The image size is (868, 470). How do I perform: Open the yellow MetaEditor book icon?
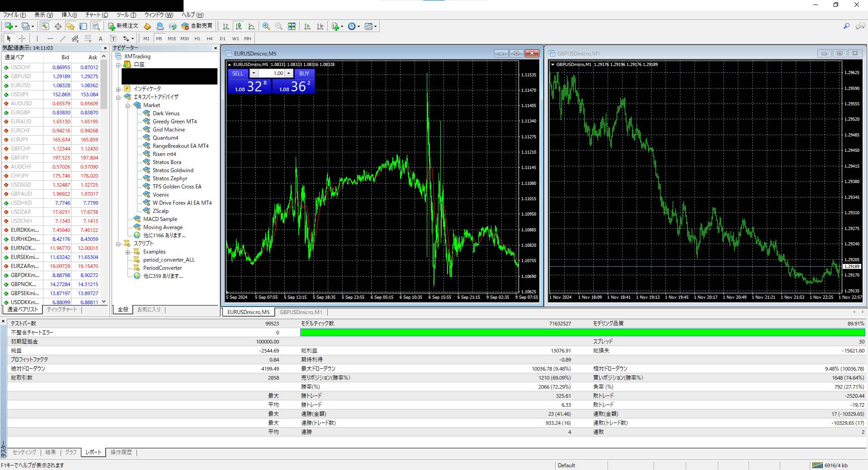click(x=147, y=26)
